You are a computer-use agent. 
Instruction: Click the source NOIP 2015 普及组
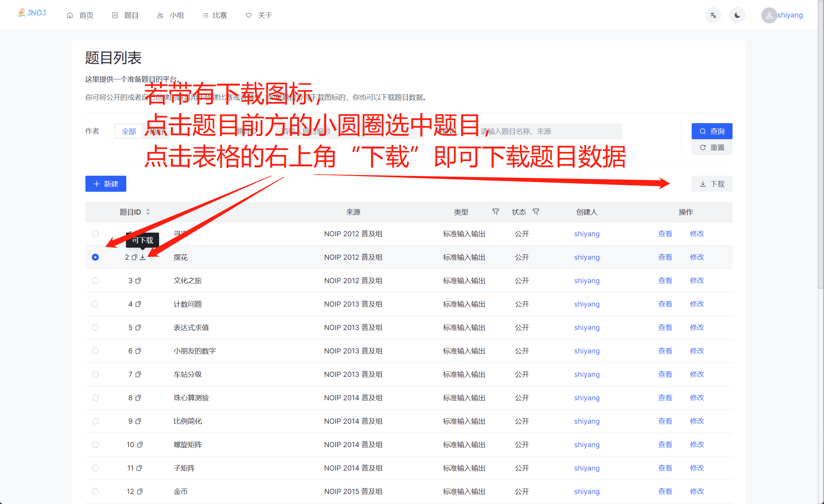[x=353, y=491]
